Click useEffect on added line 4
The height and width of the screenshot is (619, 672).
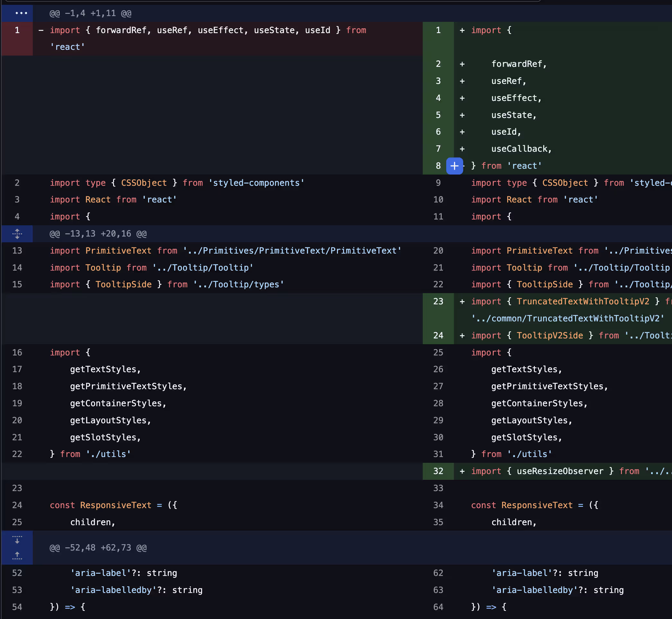click(514, 98)
